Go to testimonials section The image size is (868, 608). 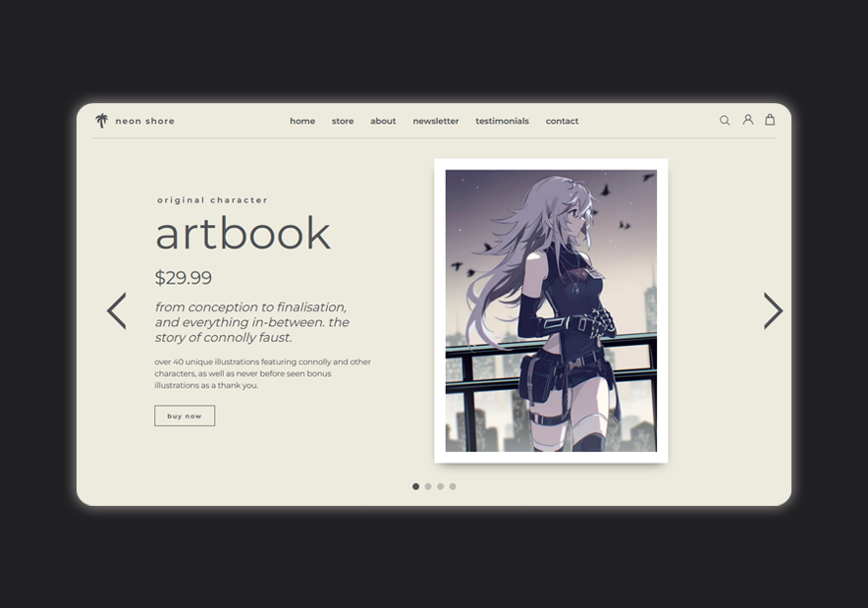[502, 122]
